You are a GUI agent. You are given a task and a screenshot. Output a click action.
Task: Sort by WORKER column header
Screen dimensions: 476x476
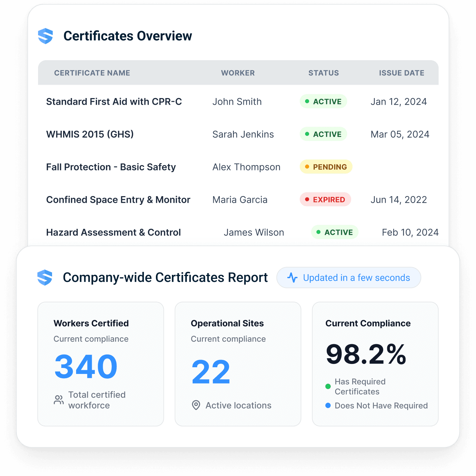tap(238, 73)
